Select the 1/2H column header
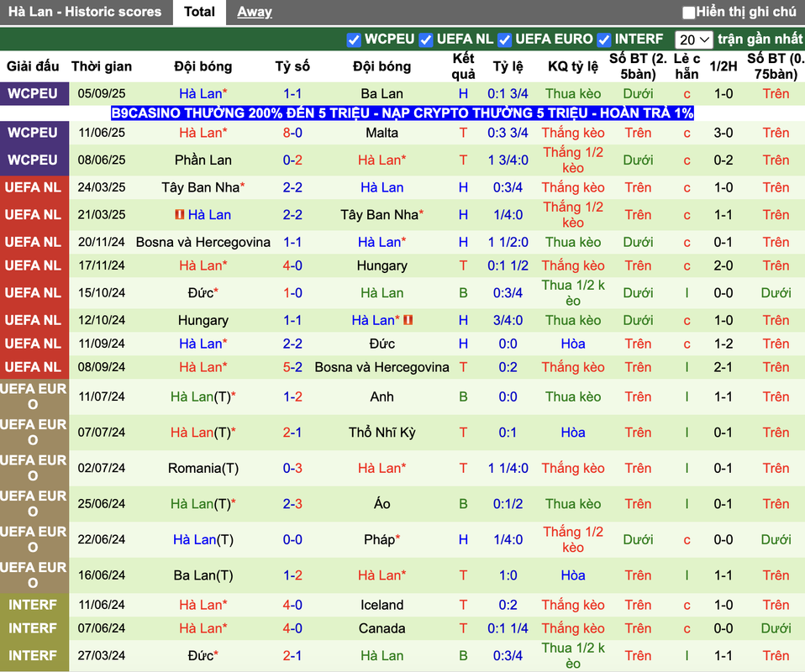This screenshot has width=805, height=672. click(723, 66)
